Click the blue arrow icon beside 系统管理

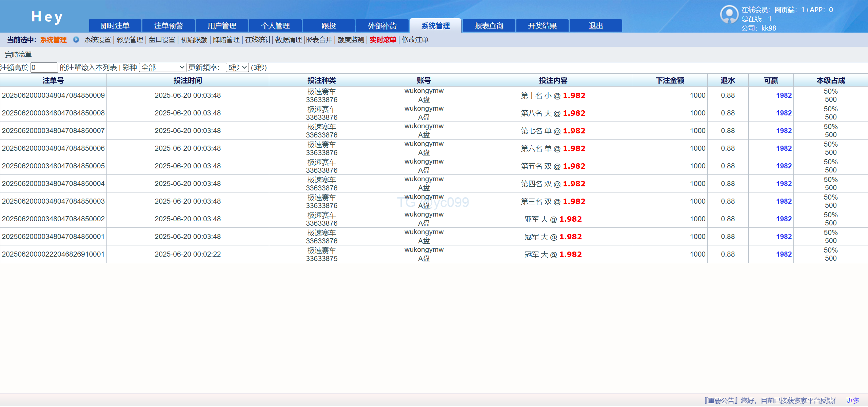76,40
